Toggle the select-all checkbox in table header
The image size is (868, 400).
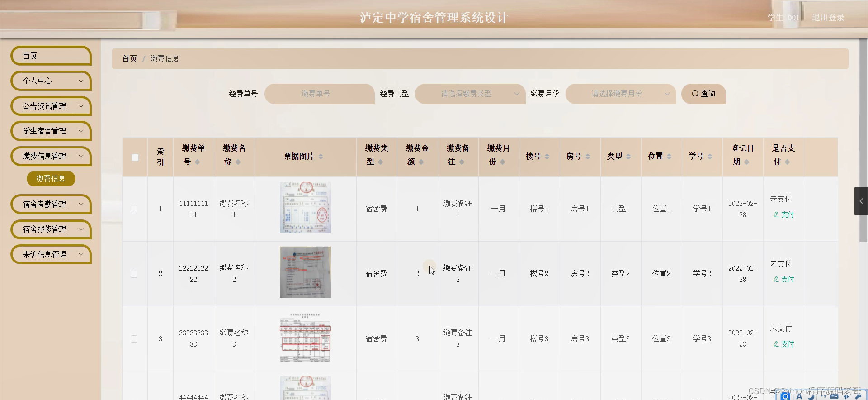(x=135, y=157)
